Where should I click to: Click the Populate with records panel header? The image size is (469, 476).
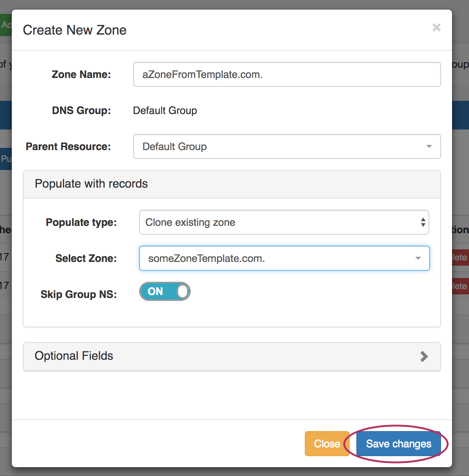click(x=231, y=184)
